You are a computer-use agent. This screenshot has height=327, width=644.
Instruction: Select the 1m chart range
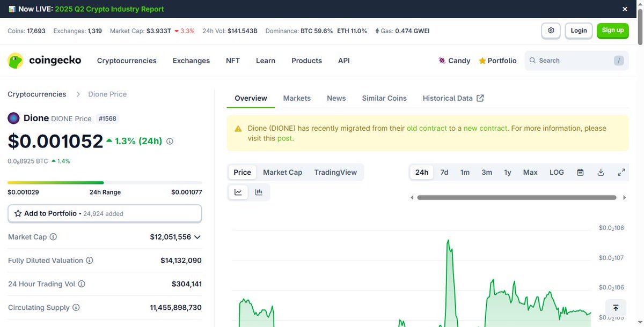465,172
